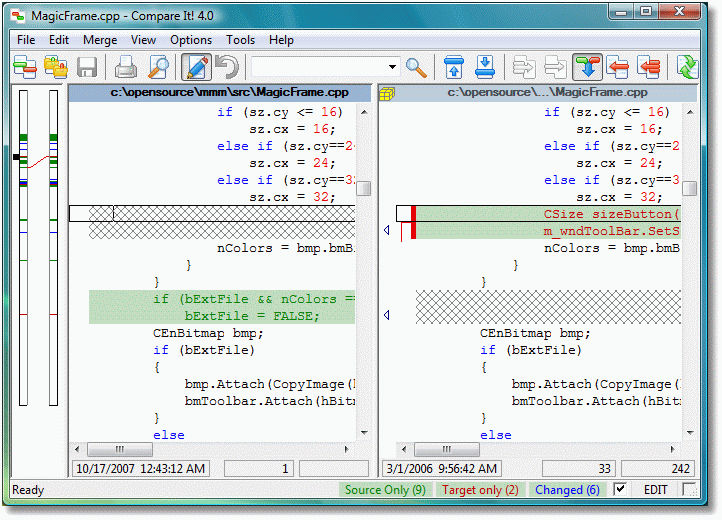Jump to next difference with down arrow
This screenshot has height=520, width=722.
485,68
